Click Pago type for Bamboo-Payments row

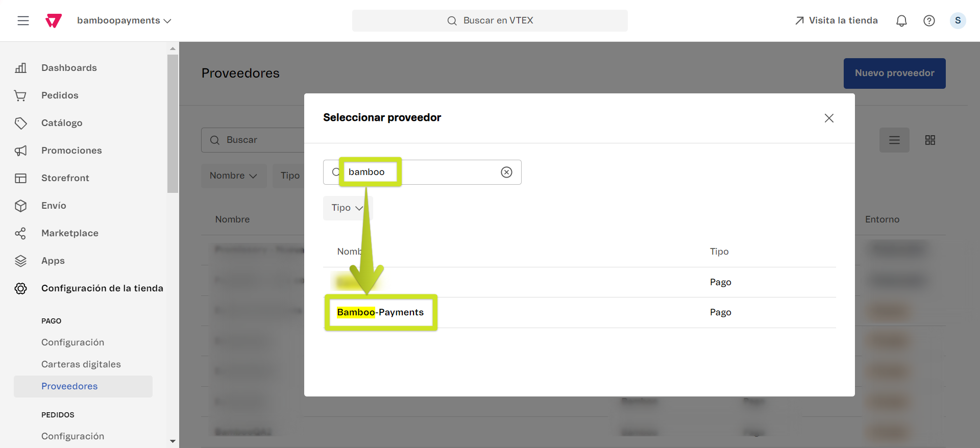coord(720,312)
